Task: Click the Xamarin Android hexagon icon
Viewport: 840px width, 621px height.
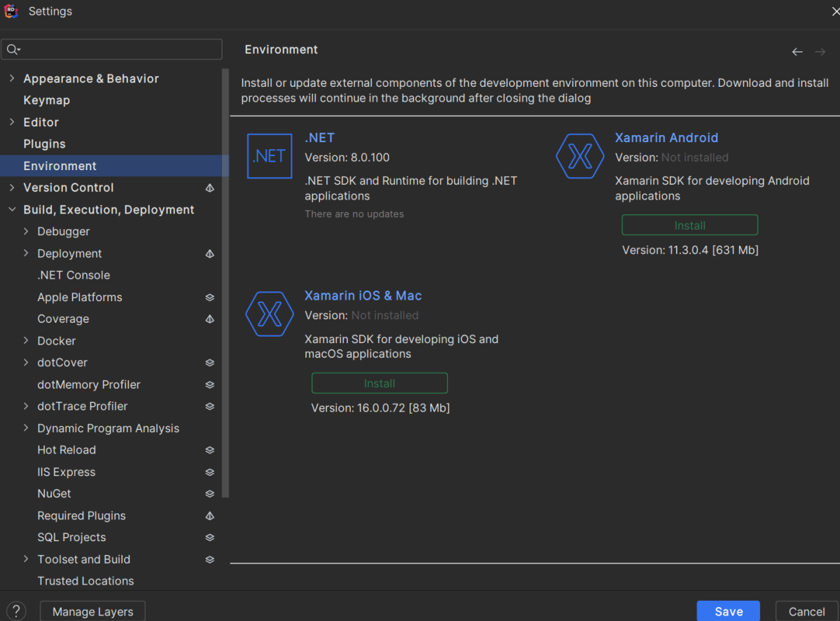Action: coord(580,156)
